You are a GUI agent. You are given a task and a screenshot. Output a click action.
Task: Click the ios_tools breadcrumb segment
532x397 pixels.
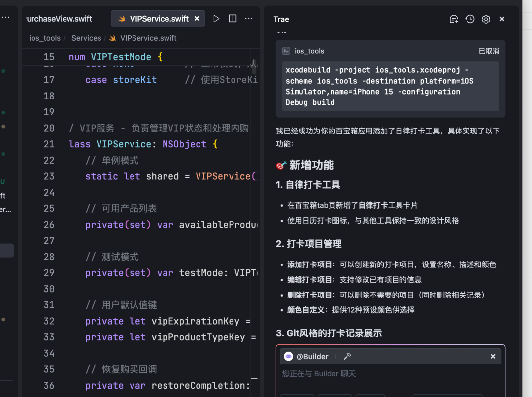click(45, 38)
